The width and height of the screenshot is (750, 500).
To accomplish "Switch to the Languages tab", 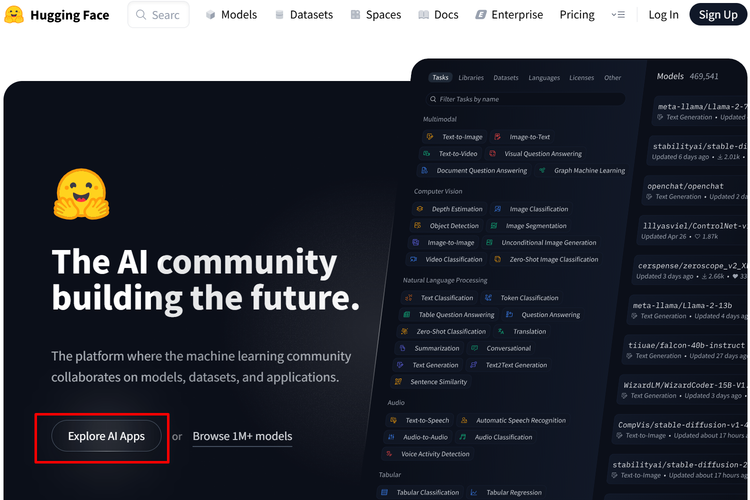I will [544, 78].
